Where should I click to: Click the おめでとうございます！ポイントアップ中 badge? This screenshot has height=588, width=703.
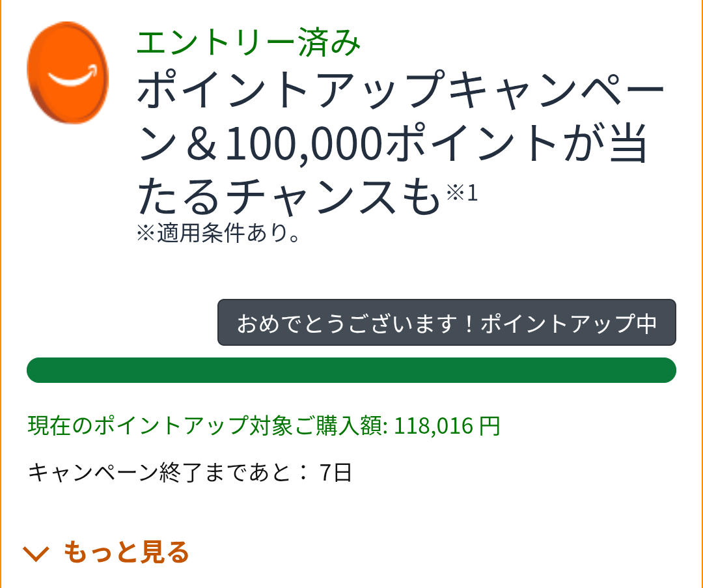[x=447, y=323]
